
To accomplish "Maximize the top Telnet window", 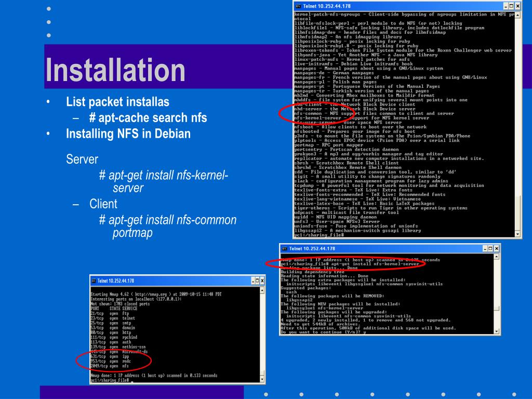I will point(511,6).
